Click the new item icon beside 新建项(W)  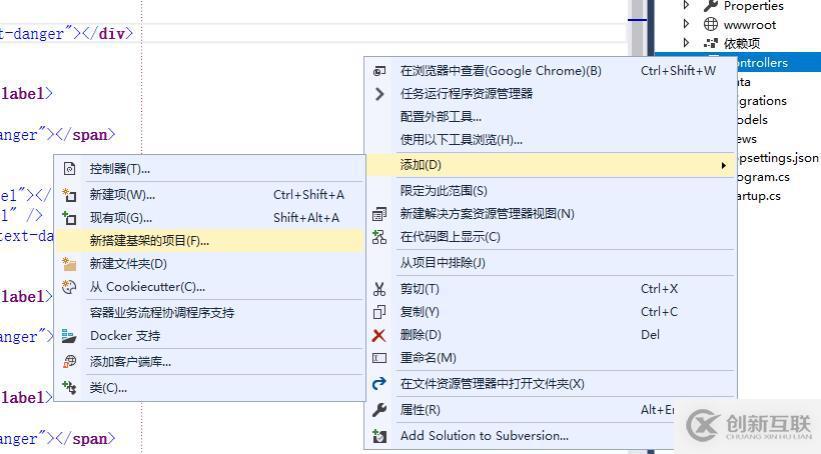[69, 195]
